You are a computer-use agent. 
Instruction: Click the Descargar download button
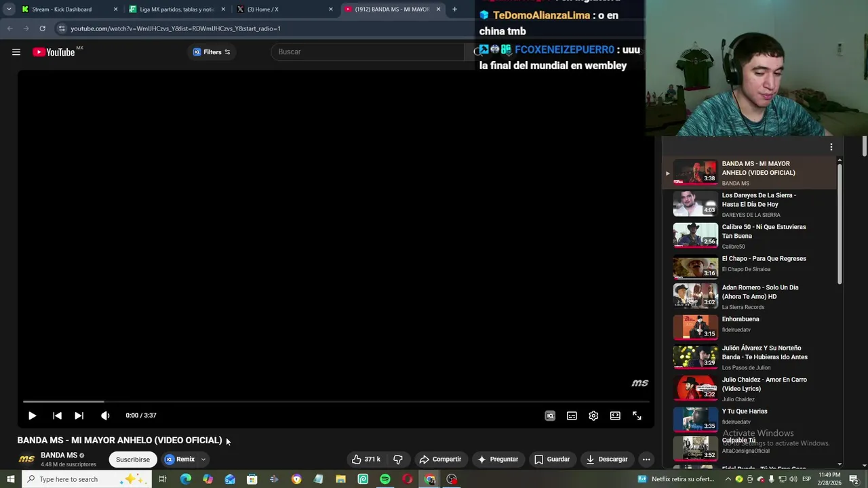click(x=607, y=460)
